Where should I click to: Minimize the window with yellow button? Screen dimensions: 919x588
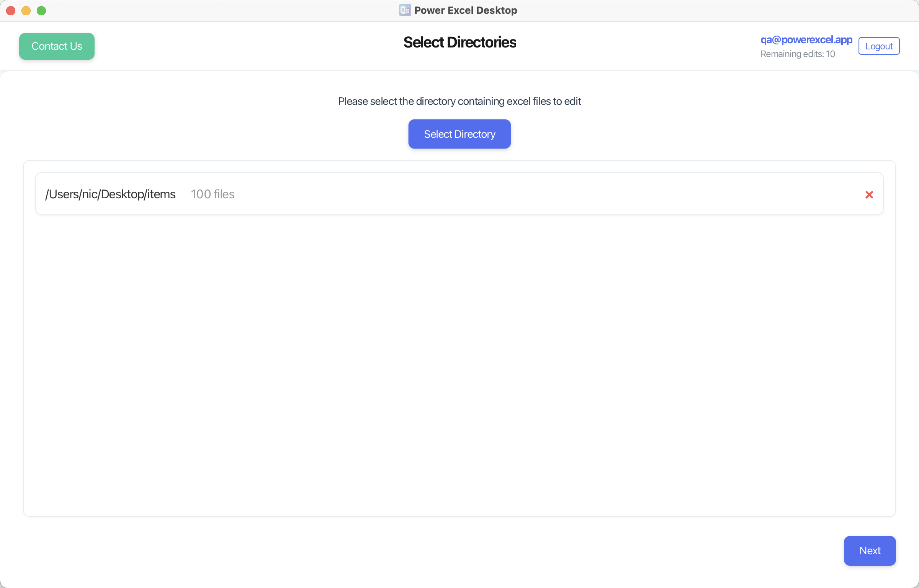click(26, 11)
